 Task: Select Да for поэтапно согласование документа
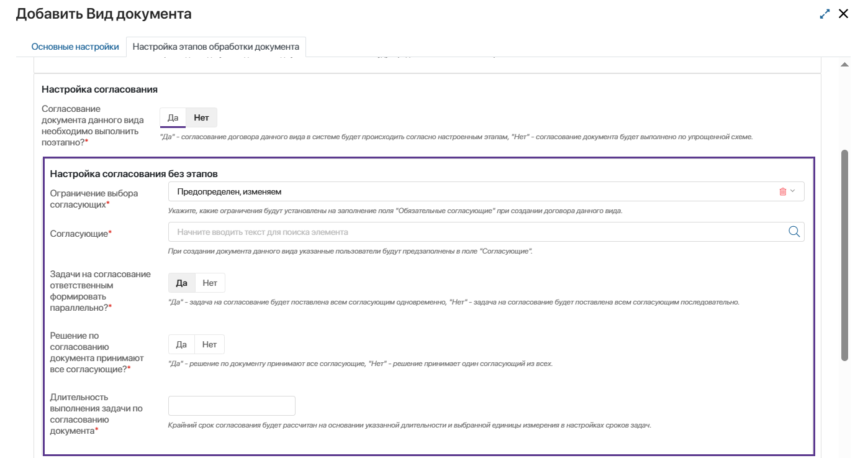click(173, 117)
